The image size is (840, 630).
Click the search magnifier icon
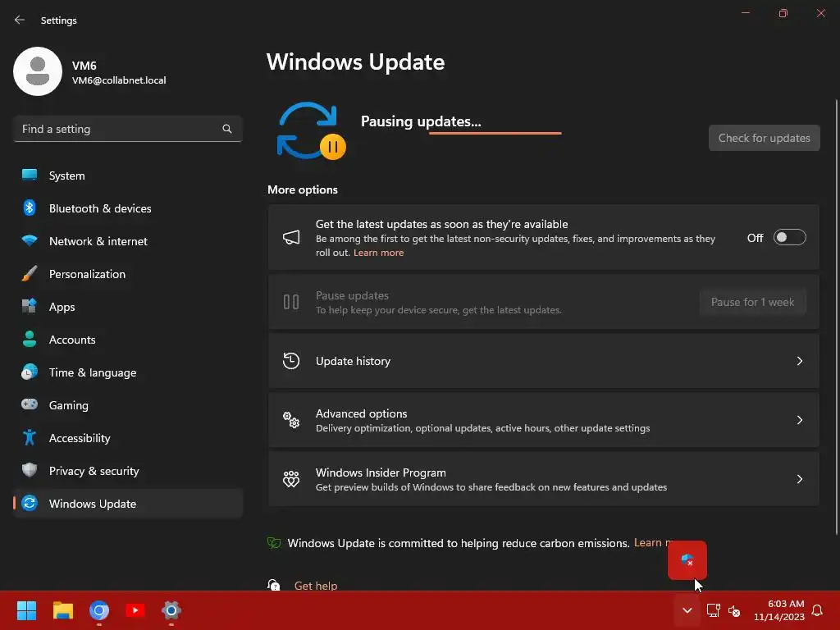point(227,129)
